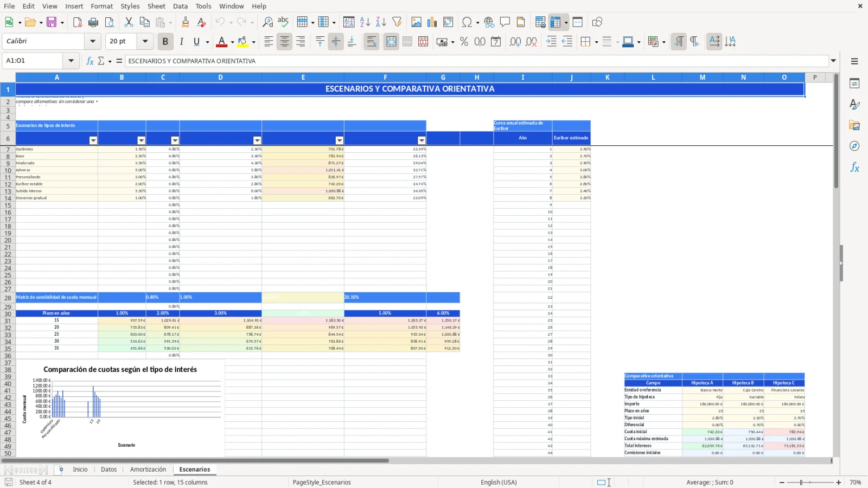
Task: Open the Borders dropdown arrow
Action: coord(596,42)
